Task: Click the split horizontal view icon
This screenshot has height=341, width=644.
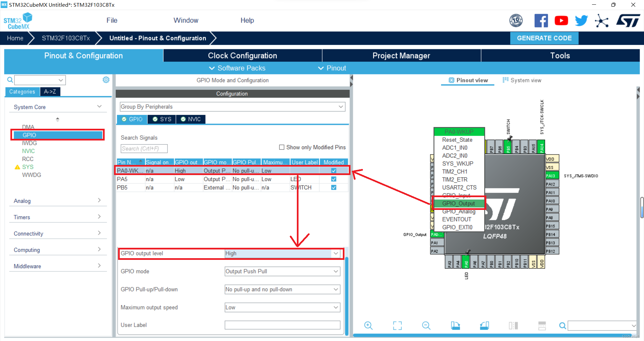Action: click(x=542, y=325)
